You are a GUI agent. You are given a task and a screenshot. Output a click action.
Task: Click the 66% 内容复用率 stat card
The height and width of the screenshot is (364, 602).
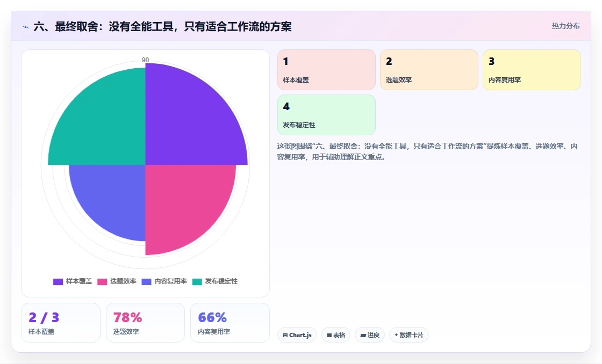click(230, 323)
